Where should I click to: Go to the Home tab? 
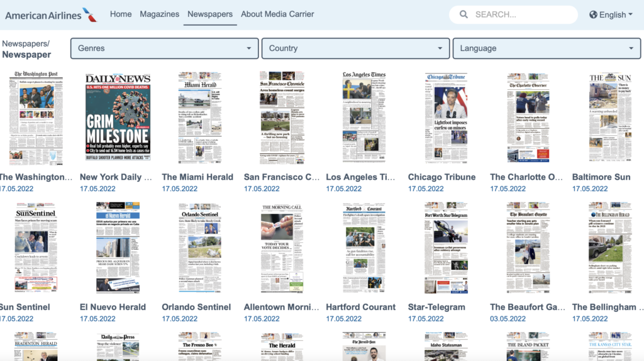[x=121, y=14]
